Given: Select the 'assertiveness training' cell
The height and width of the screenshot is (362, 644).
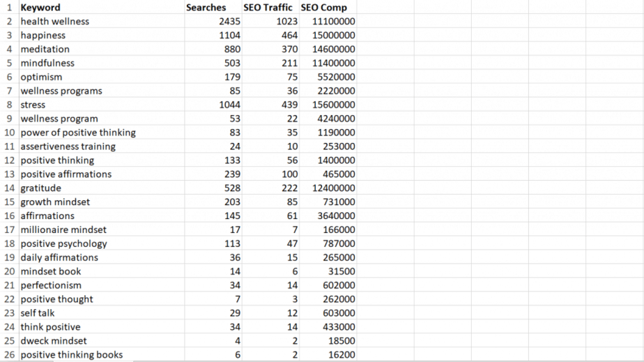Looking at the screenshot, I should click(x=68, y=146).
